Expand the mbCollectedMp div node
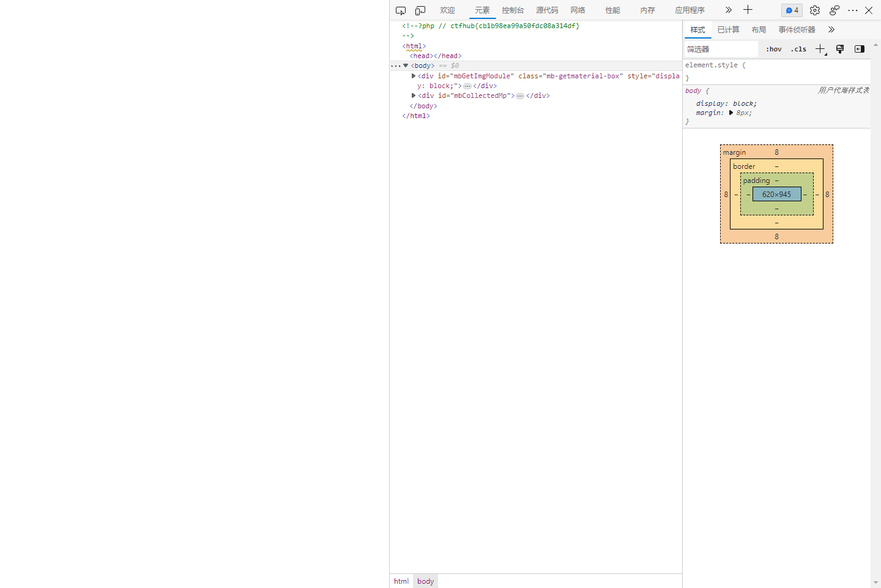 click(x=414, y=95)
